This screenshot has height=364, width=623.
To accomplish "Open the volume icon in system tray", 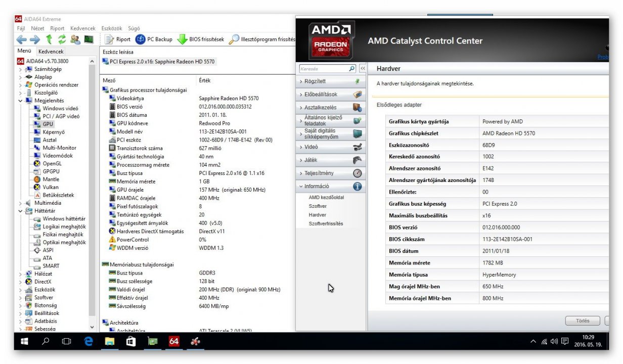I will pyautogui.click(x=554, y=342).
